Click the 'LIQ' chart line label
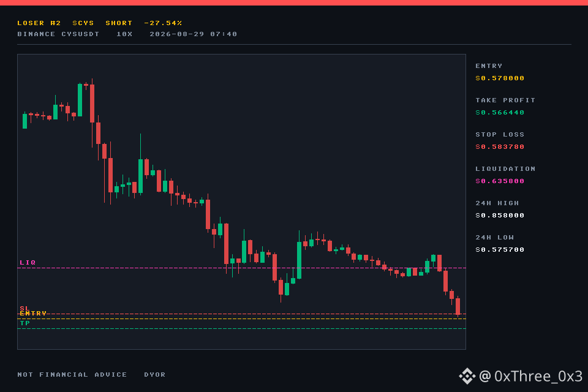588x392 pixels. tap(28, 263)
